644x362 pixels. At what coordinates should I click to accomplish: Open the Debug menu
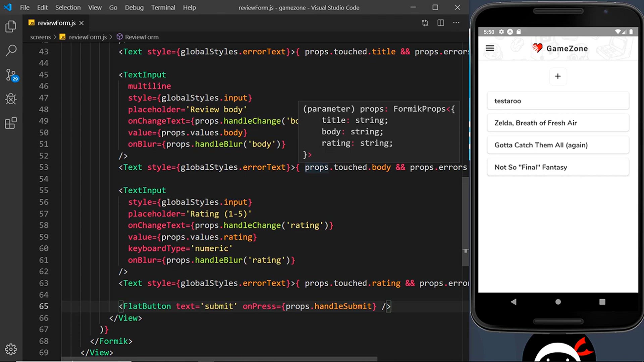click(134, 7)
